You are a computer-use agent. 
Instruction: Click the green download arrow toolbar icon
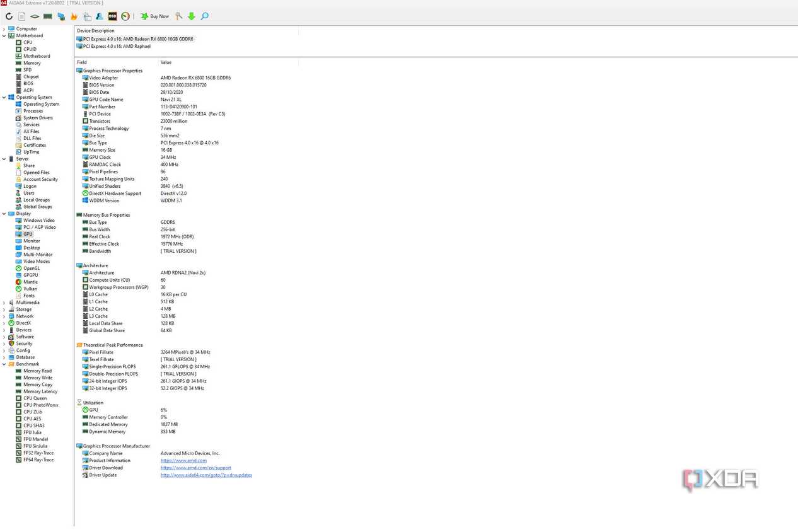click(x=192, y=16)
